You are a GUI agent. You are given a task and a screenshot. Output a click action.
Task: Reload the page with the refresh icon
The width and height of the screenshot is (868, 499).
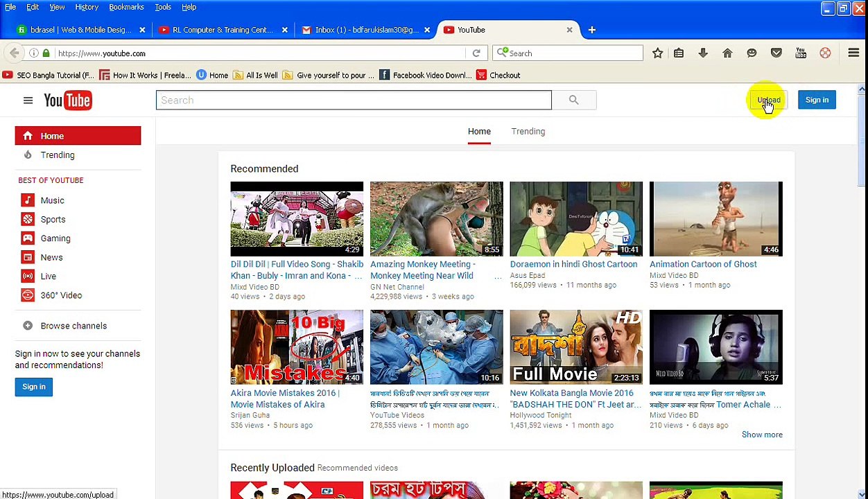(476, 53)
